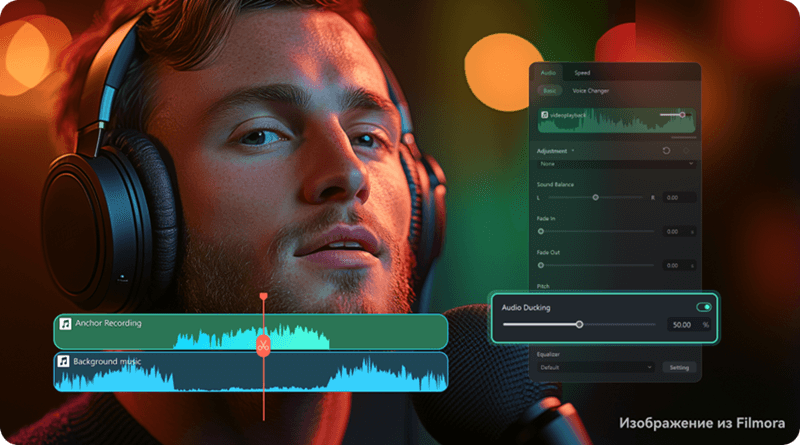Switch to the Speed tab
This screenshot has width=800, height=445.
pos(581,73)
